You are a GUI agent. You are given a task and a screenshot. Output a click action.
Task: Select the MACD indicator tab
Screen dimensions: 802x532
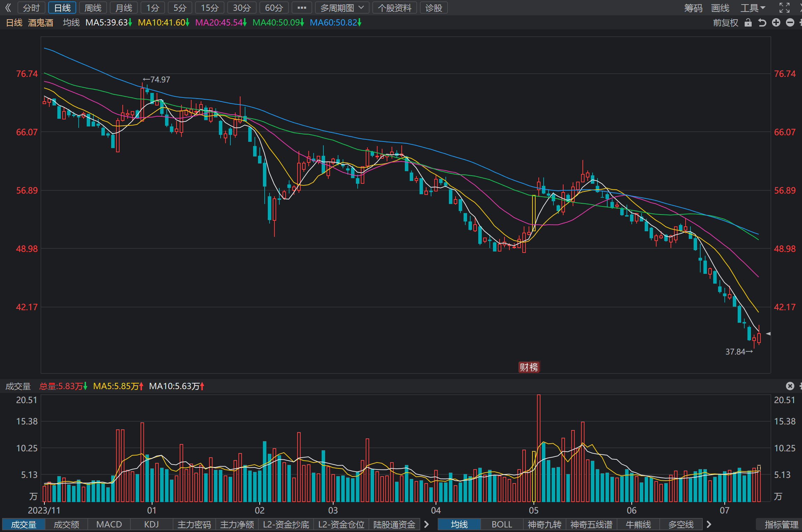pyautogui.click(x=109, y=524)
